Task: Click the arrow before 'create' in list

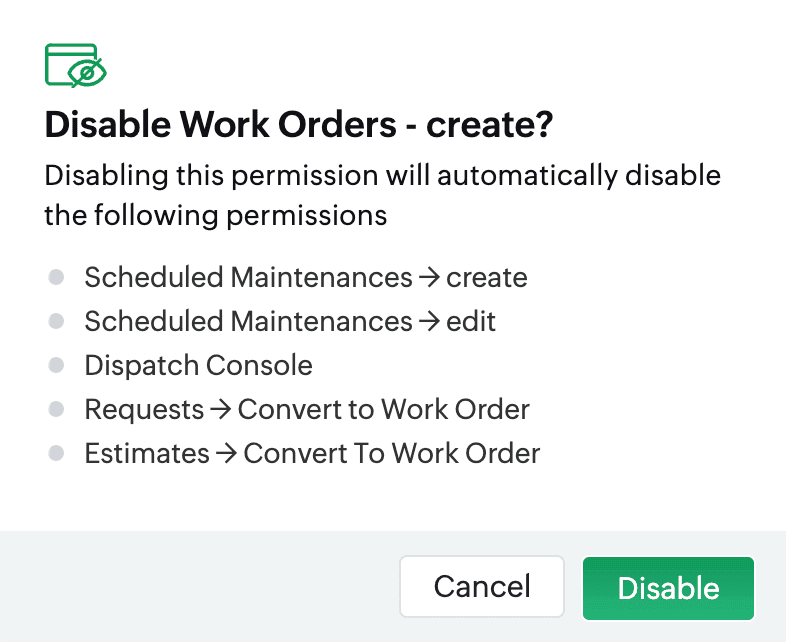Action: click(x=429, y=278)
